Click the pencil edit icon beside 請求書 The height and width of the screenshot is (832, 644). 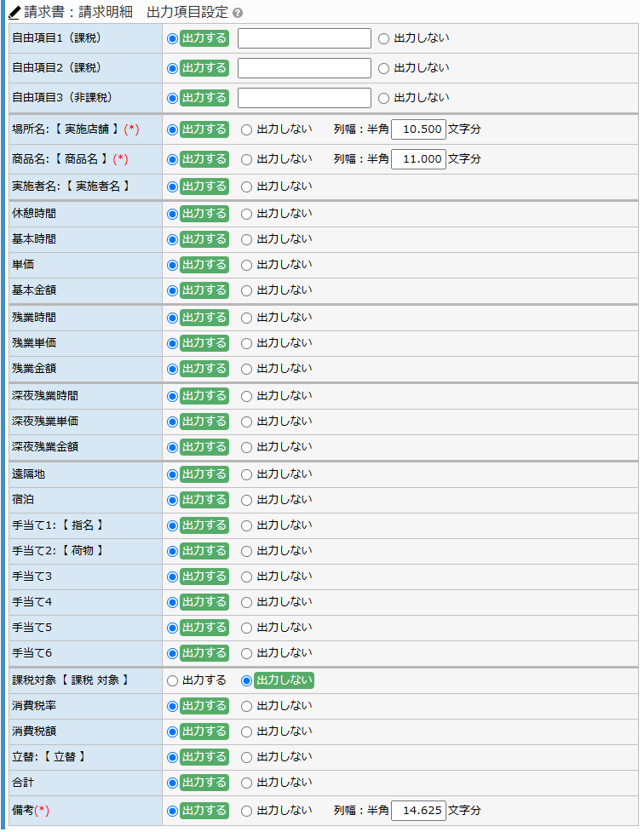click(14, 12)
